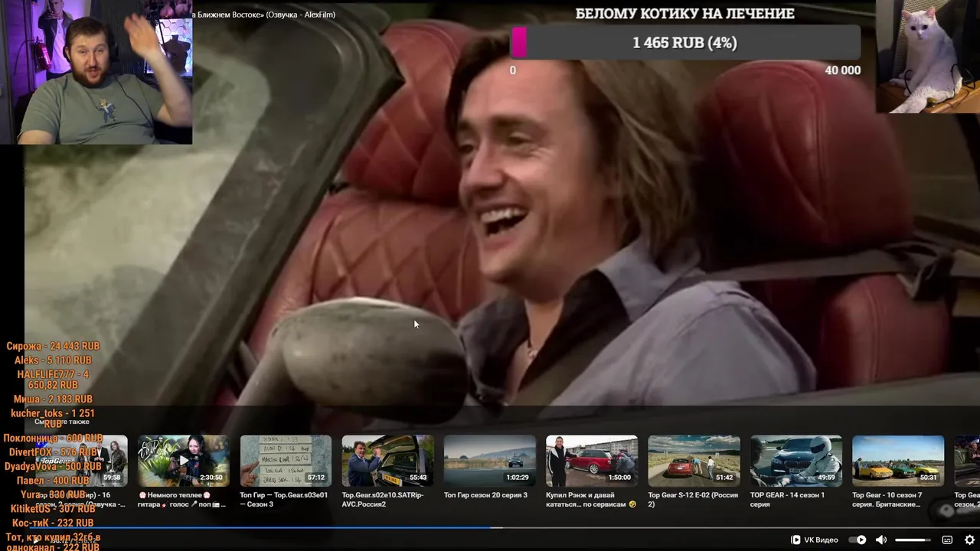Screen dimensions: 980x551
Task: Click donor entry 'Aleks - 5 110 RUB'
Action: [x=53, y=360]
